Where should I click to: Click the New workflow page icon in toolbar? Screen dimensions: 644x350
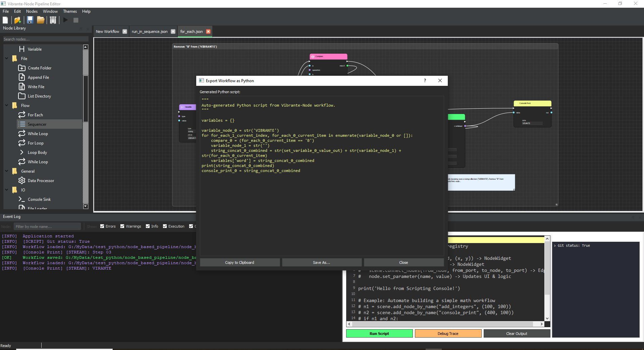[5, 20]
